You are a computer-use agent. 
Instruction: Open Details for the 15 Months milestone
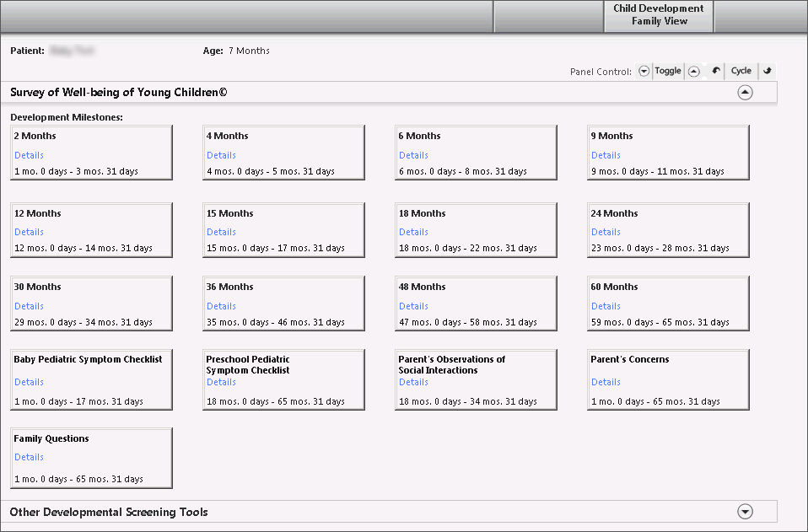tap(221, 232)
